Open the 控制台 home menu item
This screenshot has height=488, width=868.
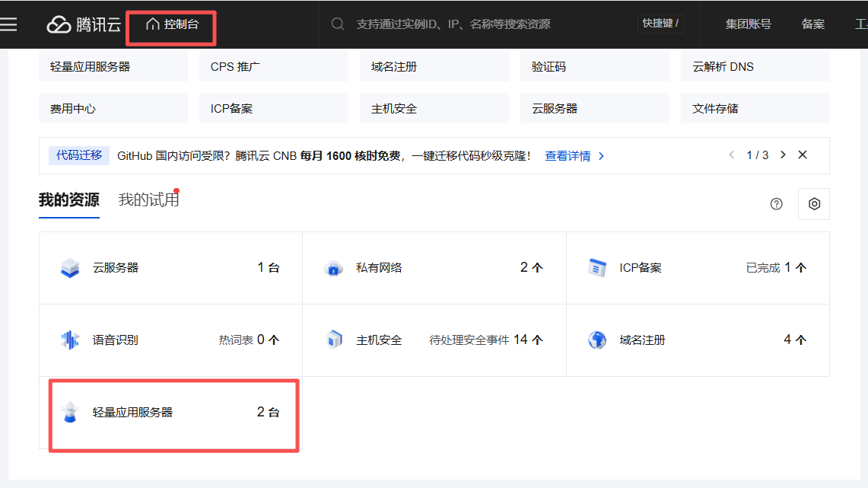(173, 24)
